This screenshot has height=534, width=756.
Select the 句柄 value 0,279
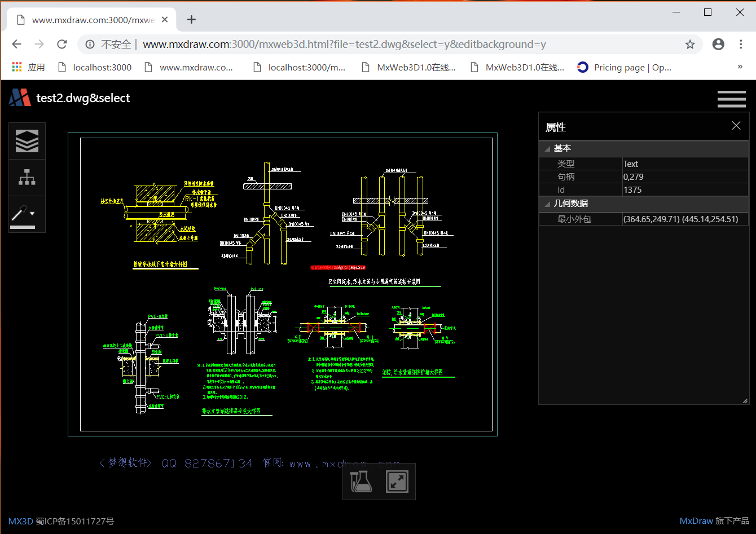coord(685,176)
